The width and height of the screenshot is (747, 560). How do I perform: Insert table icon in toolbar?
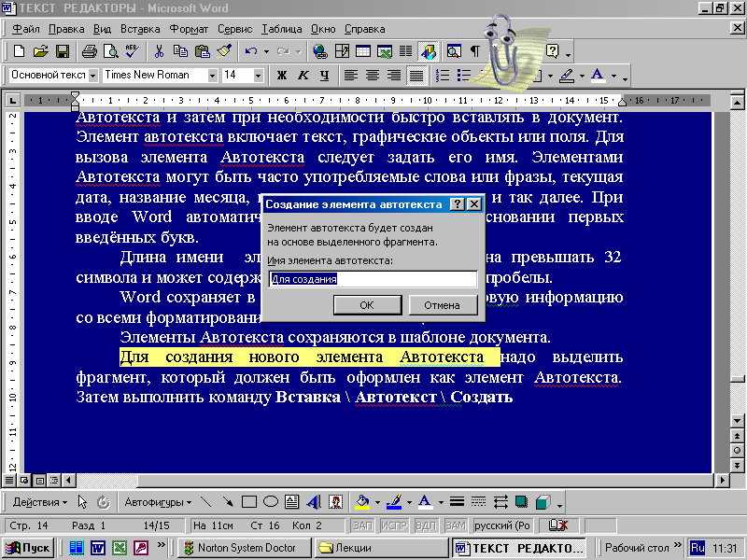pyautogui.click(x=363, y=51)
